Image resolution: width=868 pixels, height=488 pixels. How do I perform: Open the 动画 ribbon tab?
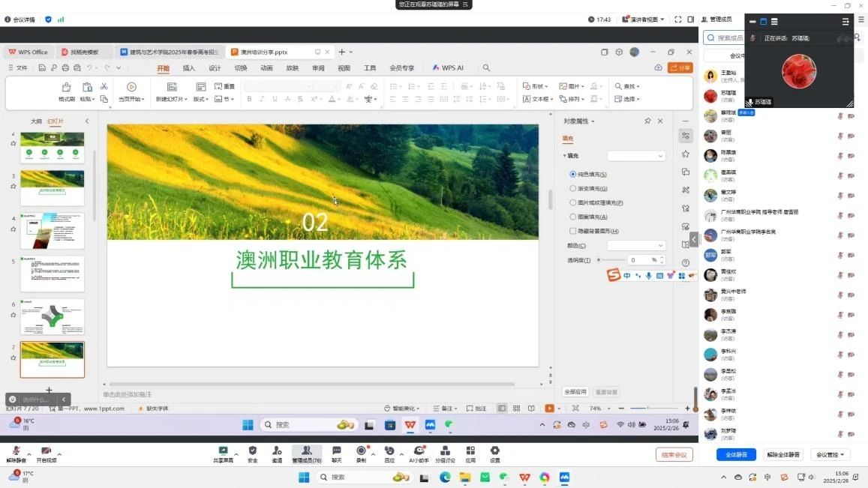coord(266,68)
